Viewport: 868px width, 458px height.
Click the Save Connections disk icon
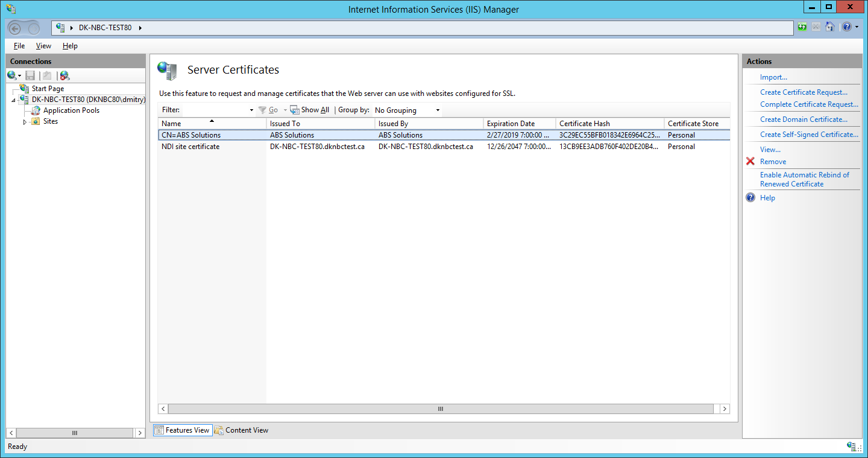point(30,75)
